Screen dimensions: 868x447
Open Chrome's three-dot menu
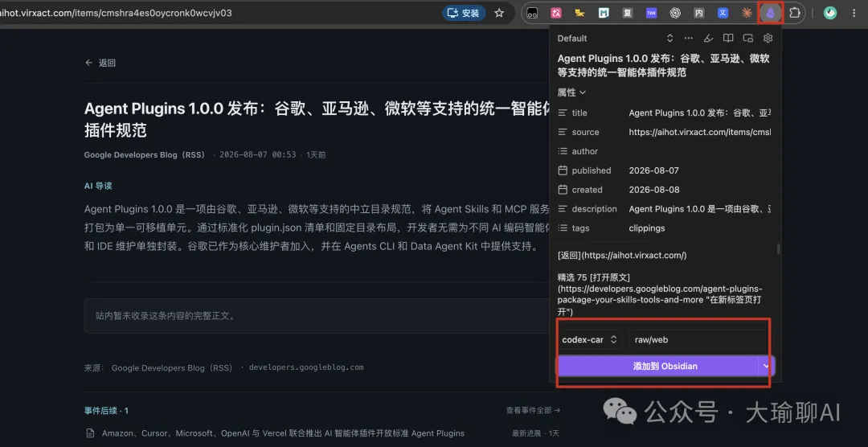[853, 13]
